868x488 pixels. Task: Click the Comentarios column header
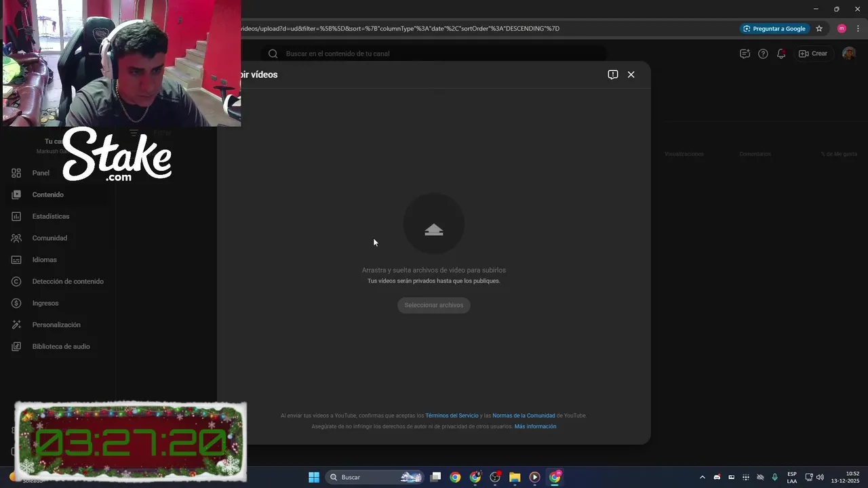click(755, 154)
